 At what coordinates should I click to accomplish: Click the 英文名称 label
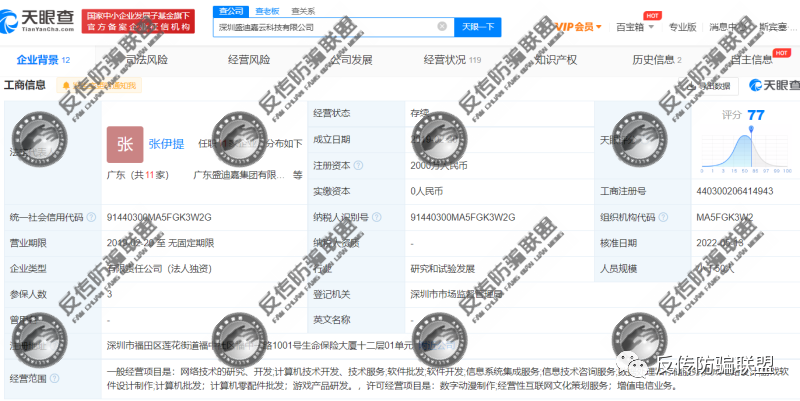(x=332, y=320)
